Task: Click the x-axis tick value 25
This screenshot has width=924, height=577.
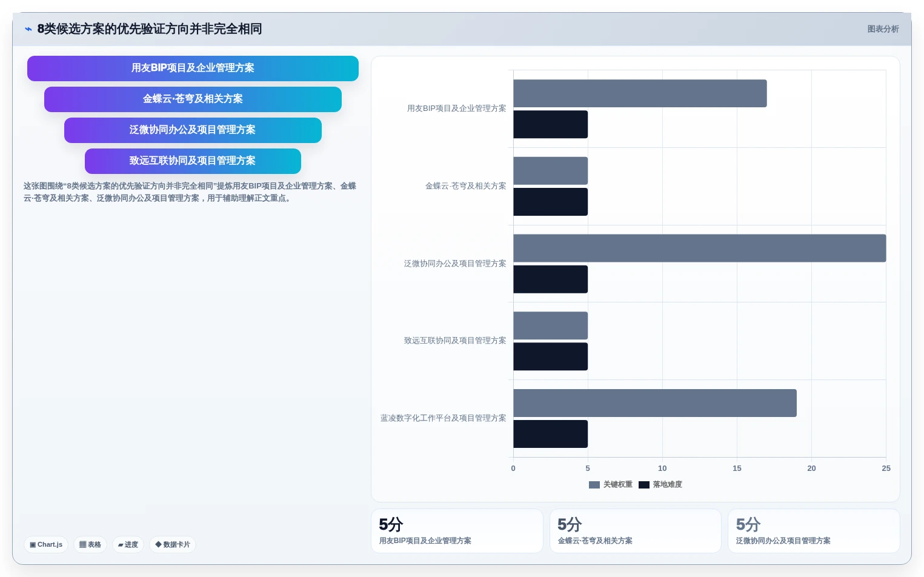Action: (886, 469)
